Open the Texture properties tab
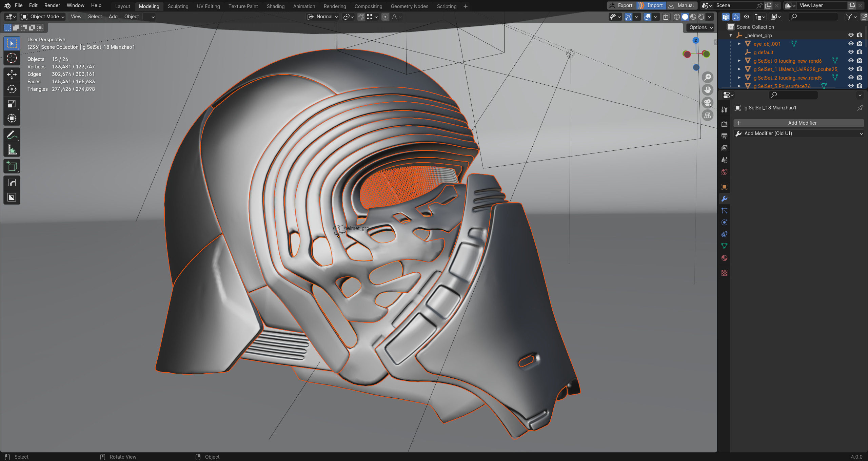This screenshot has height=461, width=868. [x=724, y=273]
